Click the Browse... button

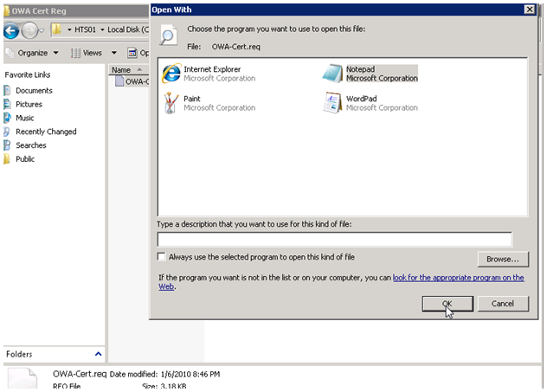pyautogui.click(x=503, y=259)
